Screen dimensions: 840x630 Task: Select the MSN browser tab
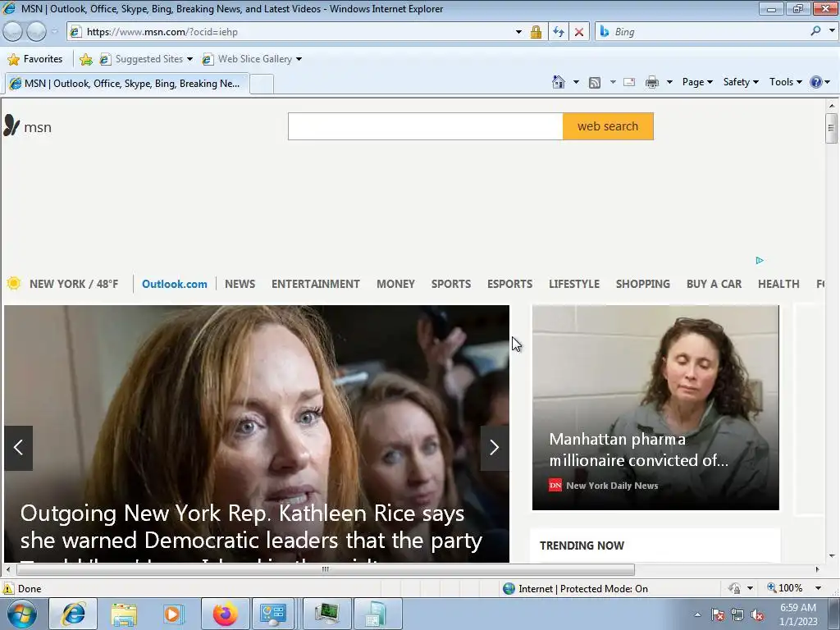pyautogui.click(x=127, y=84)
